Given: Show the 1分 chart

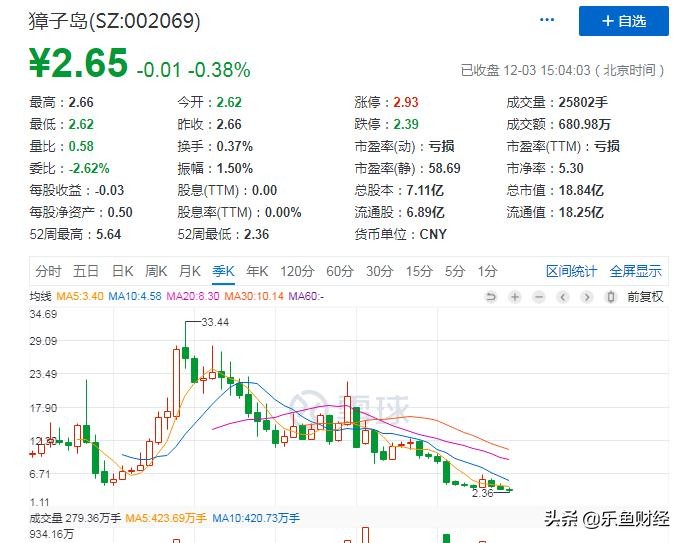Looking at the screenshot, I should coord(487,271).
